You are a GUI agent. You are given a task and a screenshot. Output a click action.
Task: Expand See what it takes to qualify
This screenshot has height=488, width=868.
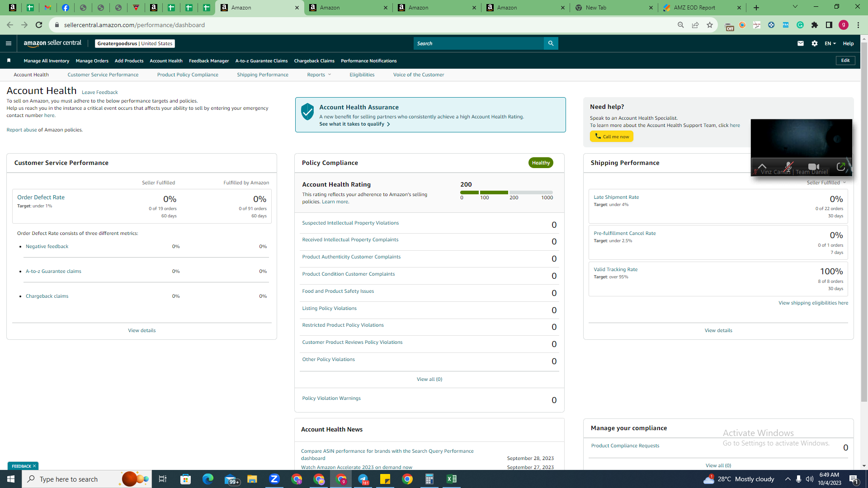tap(354, 124)
